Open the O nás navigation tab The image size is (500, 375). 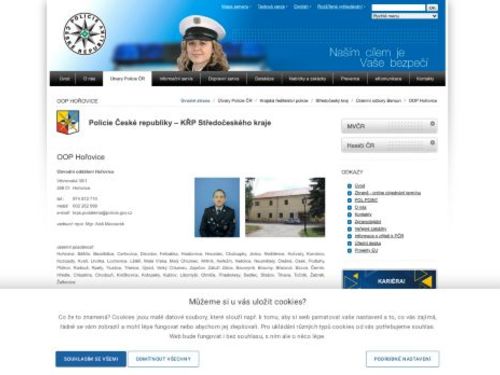pos(89,79)
